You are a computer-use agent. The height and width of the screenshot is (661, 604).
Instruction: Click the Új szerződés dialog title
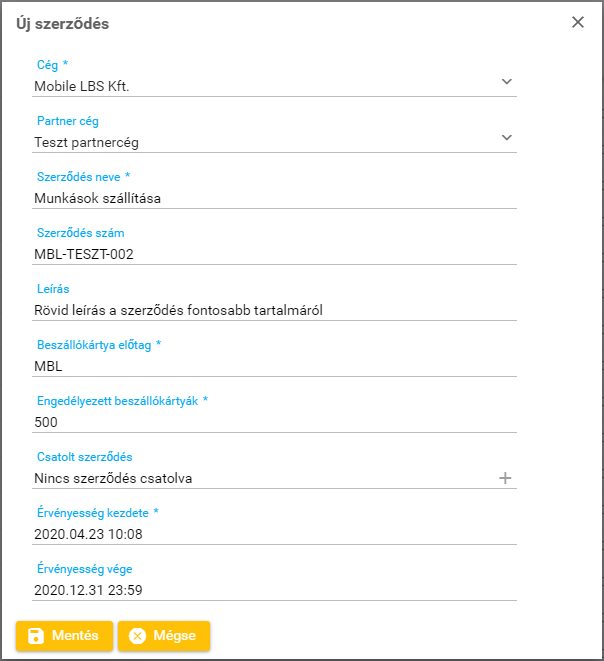pos(62,23)
